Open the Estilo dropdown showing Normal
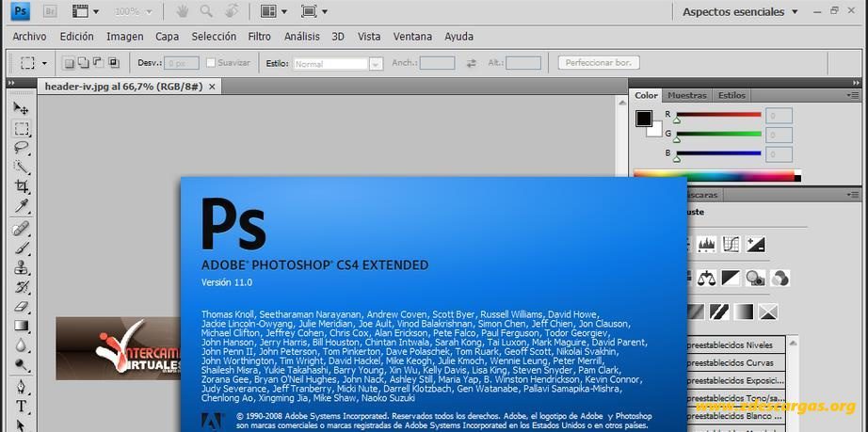Viewport: 868px width, 432px height. tap(338, 64)
